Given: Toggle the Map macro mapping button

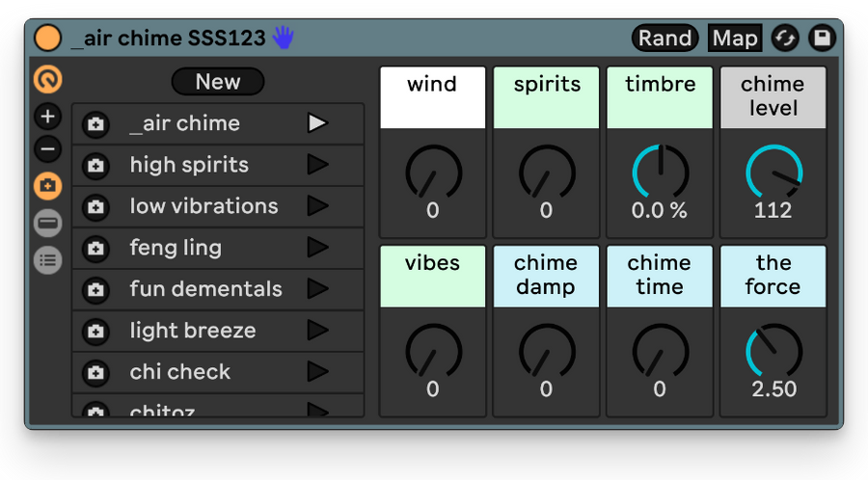Looking at the screenshot, I should point(735,39).
